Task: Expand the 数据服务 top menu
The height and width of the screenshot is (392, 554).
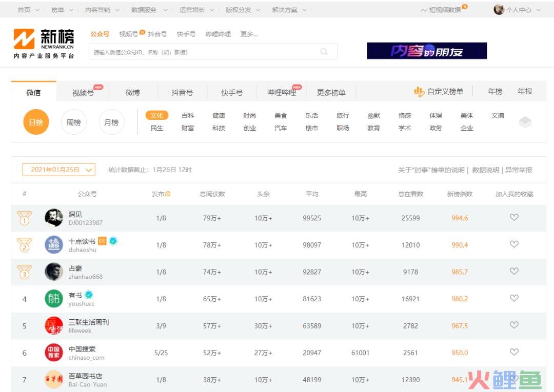Action: point(149,10)
